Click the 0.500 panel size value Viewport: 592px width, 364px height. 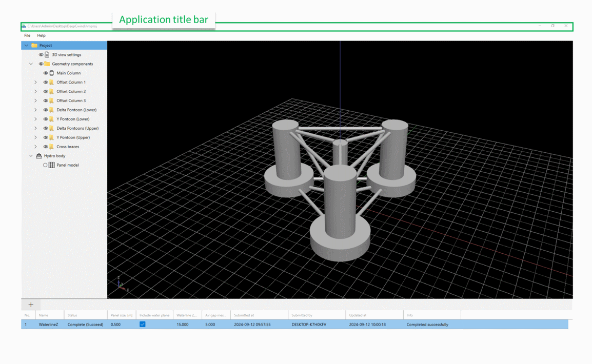115,325
